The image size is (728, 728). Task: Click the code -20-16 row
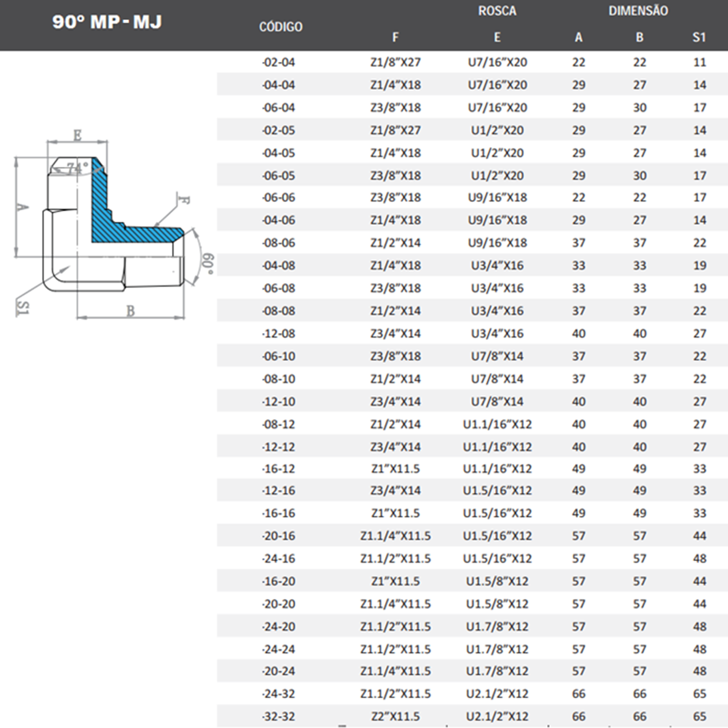(279, 536)
